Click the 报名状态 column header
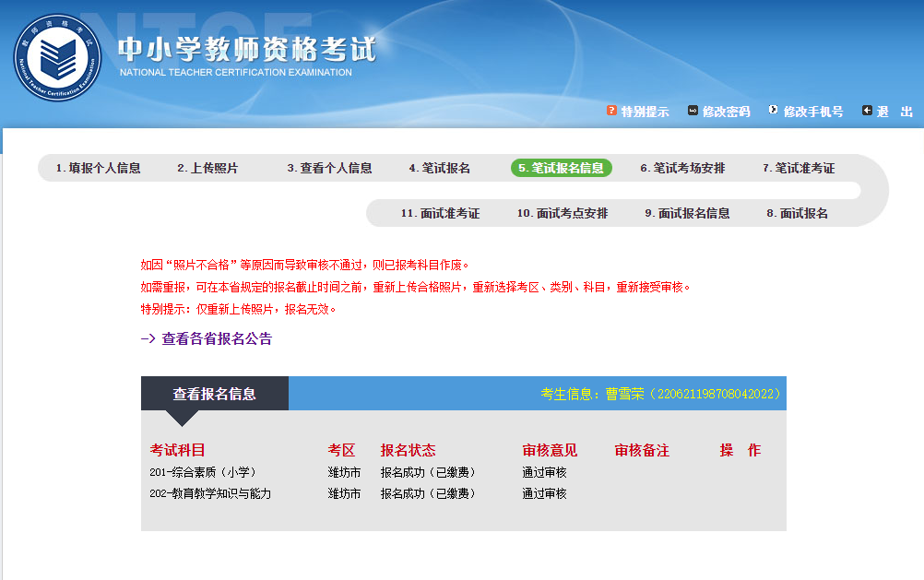The height and width of the screenshot is (580, 924). point(408,450)
